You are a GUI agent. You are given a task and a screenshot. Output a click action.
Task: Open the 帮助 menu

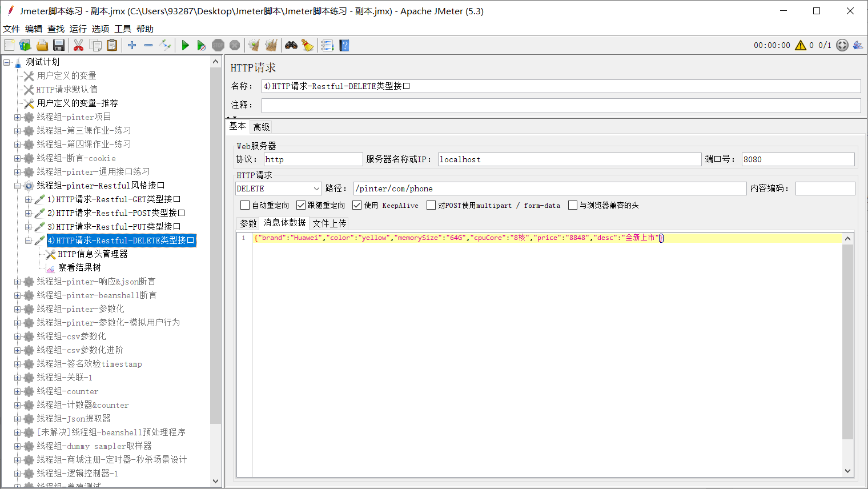point(145,29)
